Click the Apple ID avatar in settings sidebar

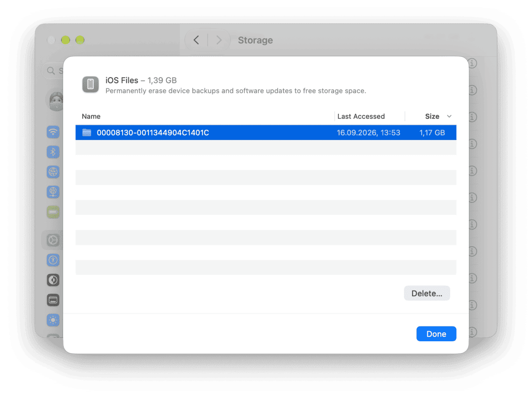tap(55, 100)
